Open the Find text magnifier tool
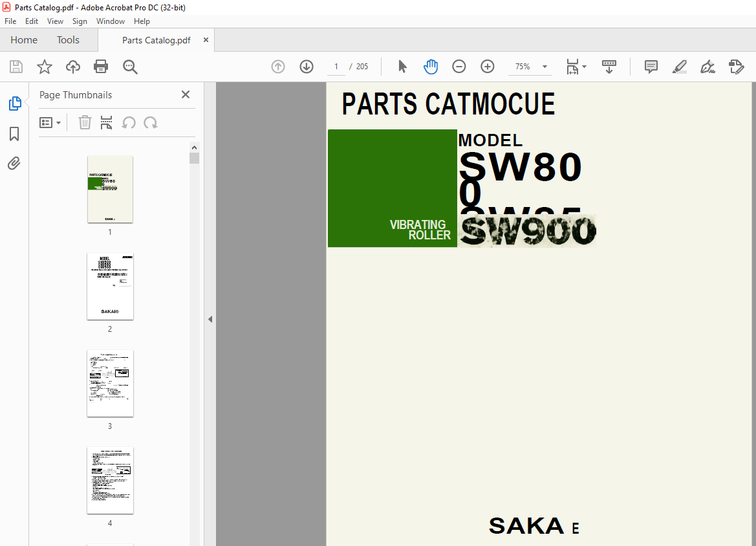 point(130,67)
